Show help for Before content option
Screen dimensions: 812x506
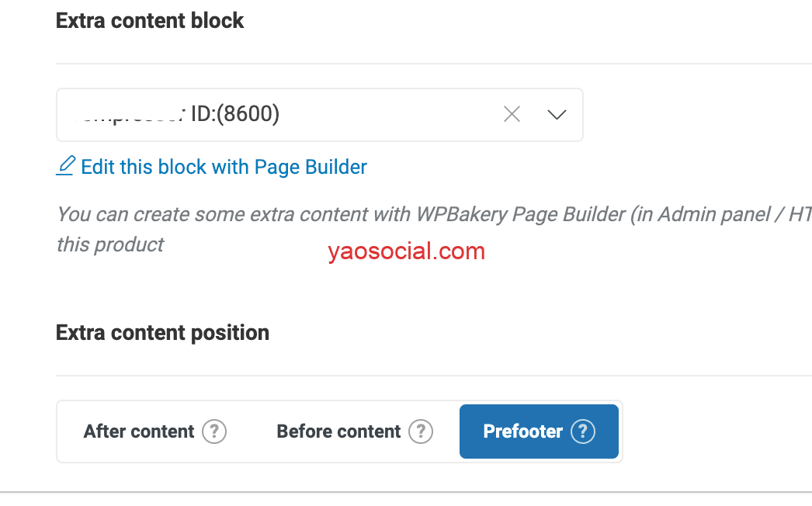pos(421,431)
